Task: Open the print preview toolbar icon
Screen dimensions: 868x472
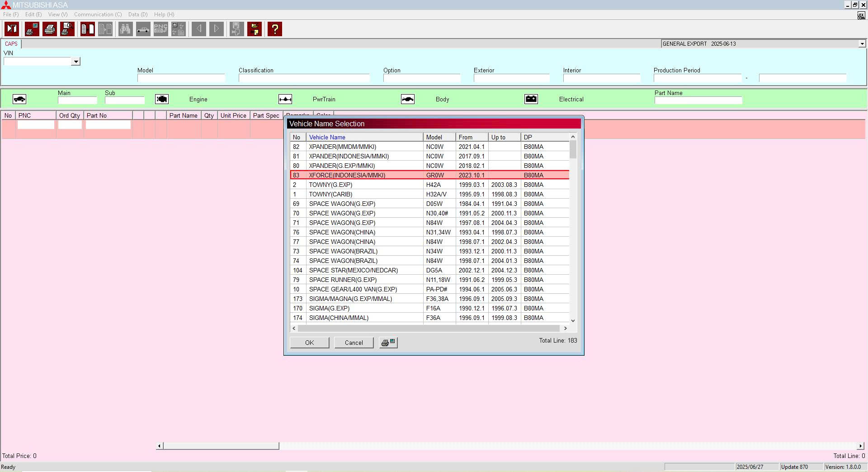Action: coord(67,29)
